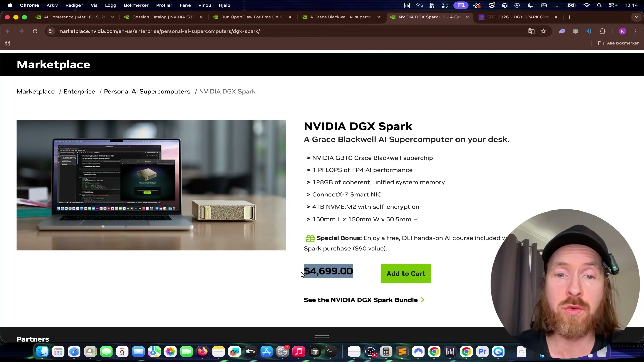Image resolution: width=644 pixels, height=362 pixels.
Task: Toggle Focus moon icon in menu bar
Action: pos(530,5)
